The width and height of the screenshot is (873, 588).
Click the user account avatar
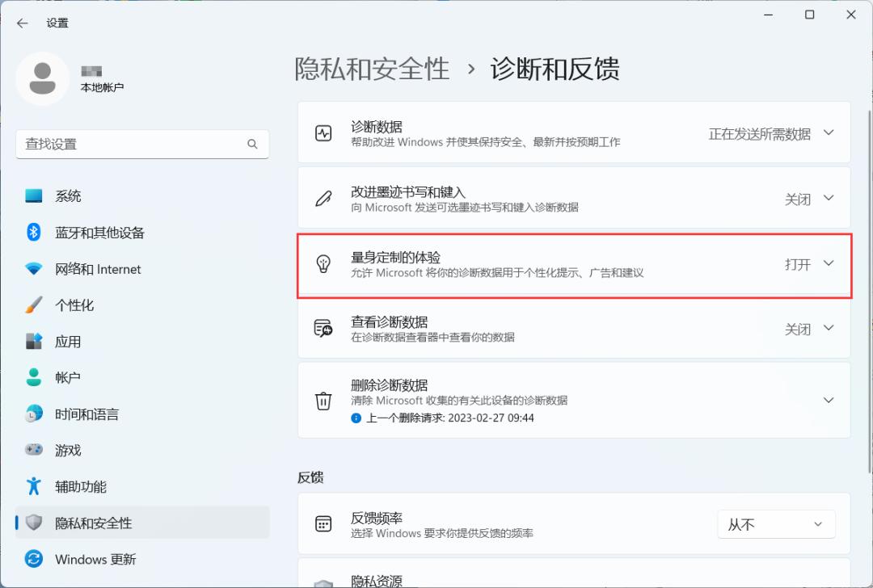click(x=42, y=78)
